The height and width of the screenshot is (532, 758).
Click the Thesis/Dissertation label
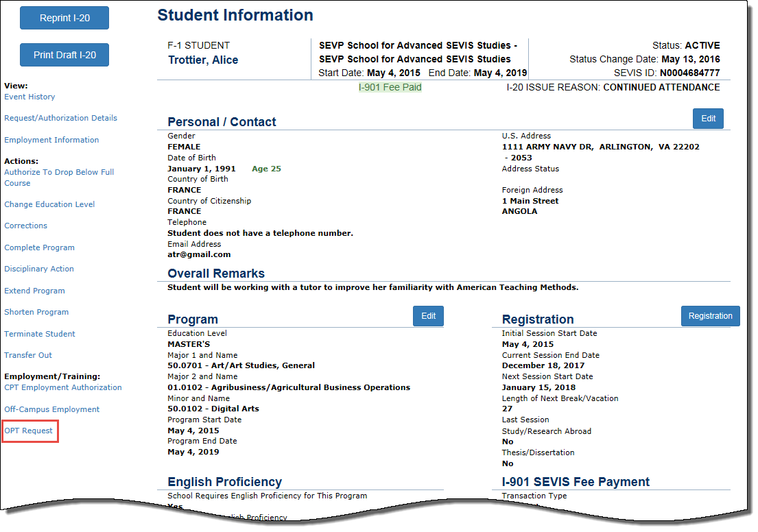tap(538, 452)
